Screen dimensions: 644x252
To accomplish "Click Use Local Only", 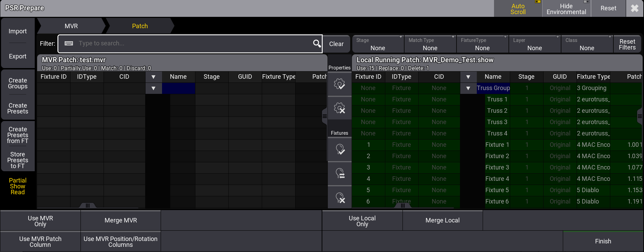I will 362,221.
